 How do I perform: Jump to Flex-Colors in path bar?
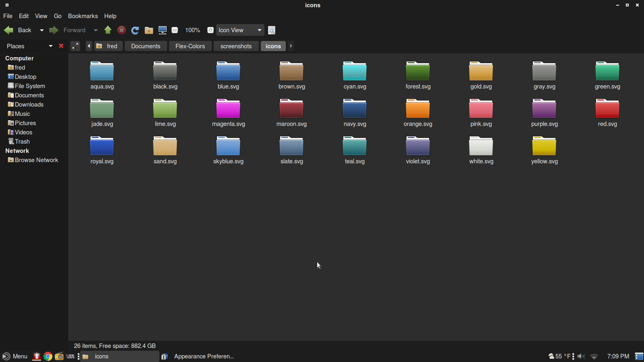190,46
